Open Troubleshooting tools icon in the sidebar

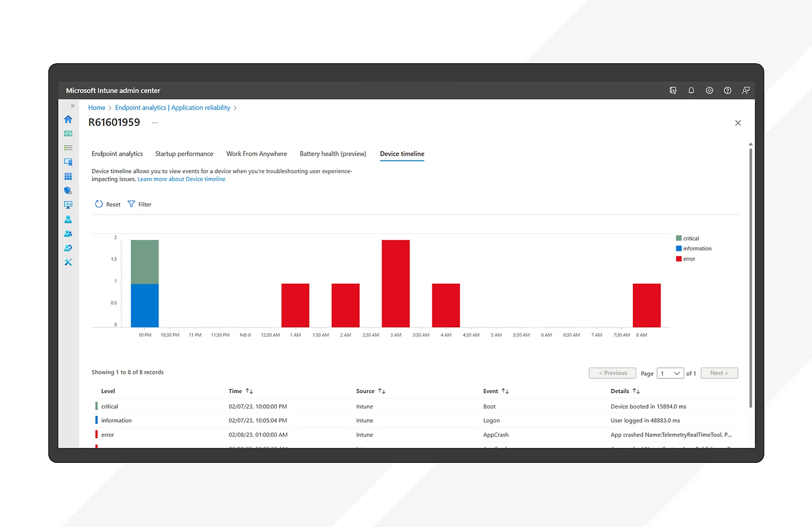[x=68, y=262]
